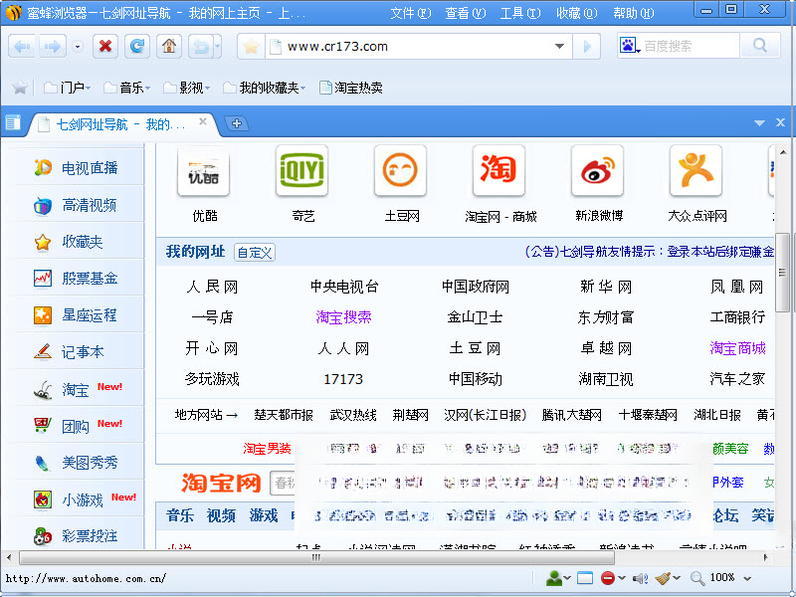This screenshot has width=796, height=597.
Task: Click the 自定义 button
Action: tap(254, 252)
